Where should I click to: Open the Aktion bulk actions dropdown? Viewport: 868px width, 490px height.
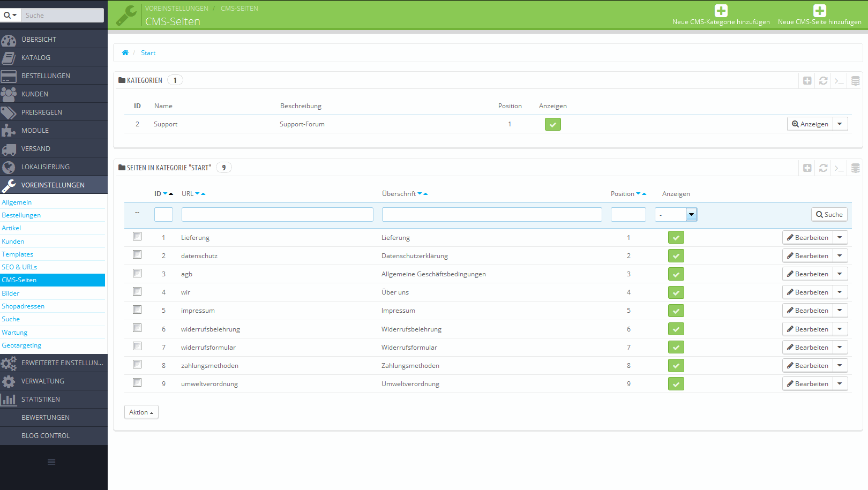coord(141,412)
